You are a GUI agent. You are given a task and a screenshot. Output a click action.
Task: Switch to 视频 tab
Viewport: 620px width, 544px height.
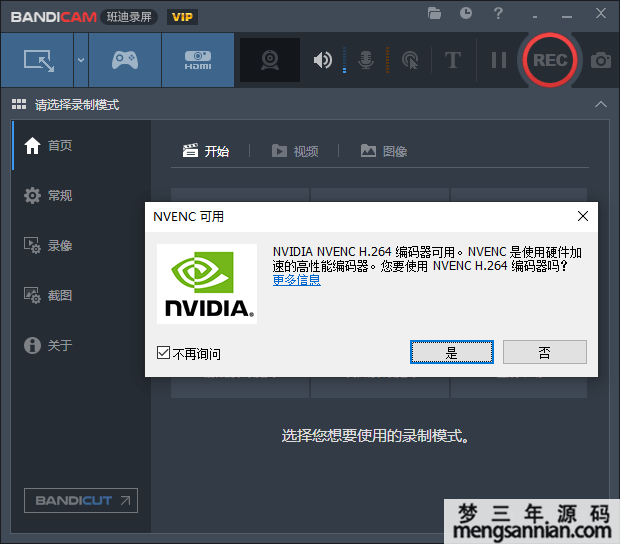pyautogui.click(x=295, y=151)
